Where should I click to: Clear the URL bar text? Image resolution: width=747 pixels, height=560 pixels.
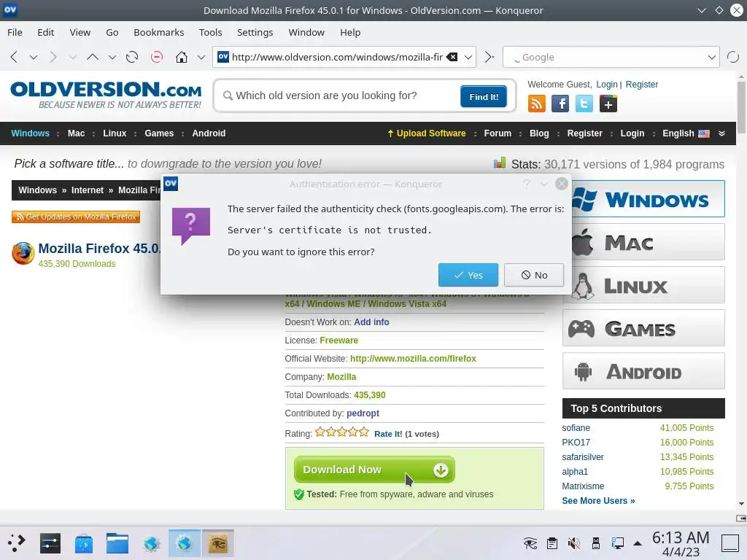pyautogui.click(x=452, y=57)
